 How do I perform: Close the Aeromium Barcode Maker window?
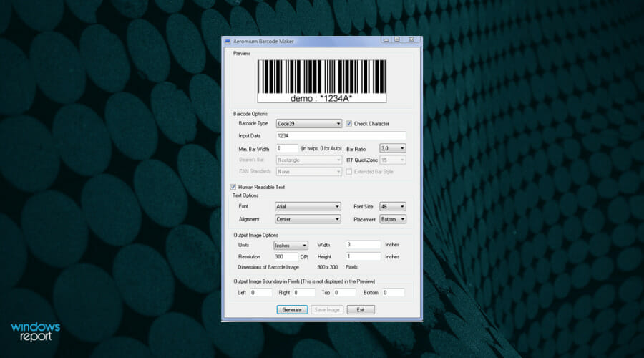pos(411,40)
